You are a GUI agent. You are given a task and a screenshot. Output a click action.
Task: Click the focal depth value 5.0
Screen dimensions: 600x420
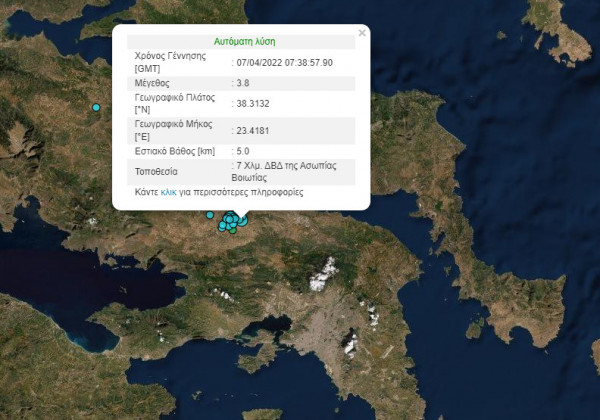(243, 150)
